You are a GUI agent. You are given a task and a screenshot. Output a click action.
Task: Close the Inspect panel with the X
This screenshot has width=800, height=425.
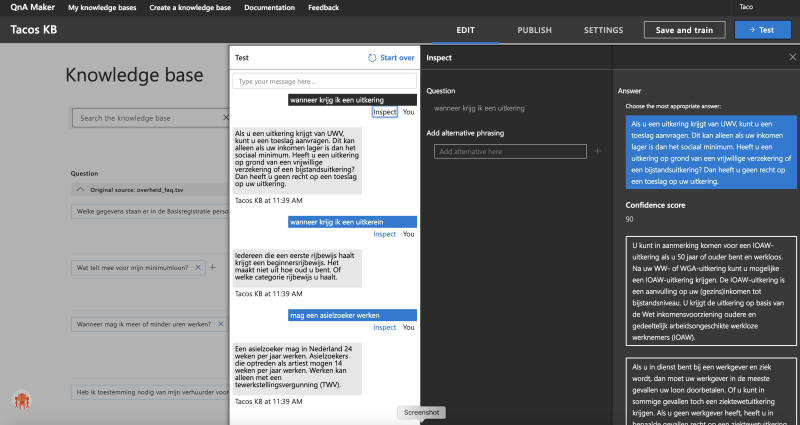pos(792,58)
